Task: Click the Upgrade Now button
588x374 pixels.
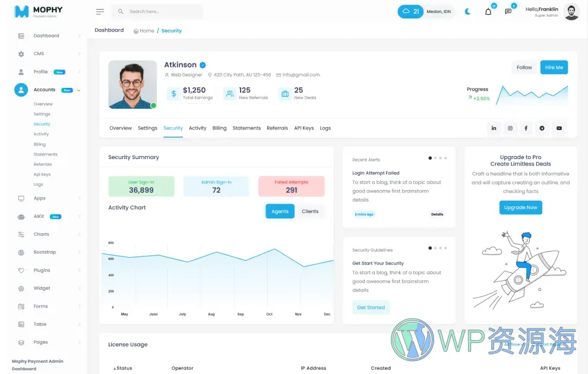Action: [521, 207]
